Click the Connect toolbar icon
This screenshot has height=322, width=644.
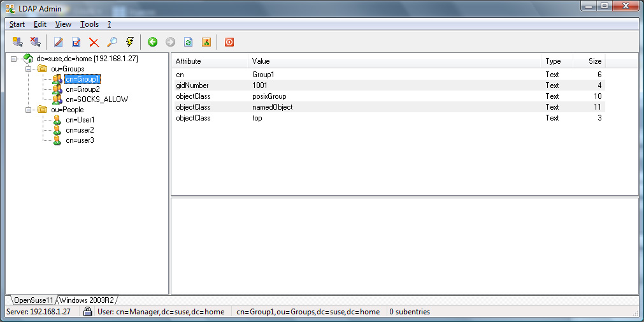click(17, 41)
